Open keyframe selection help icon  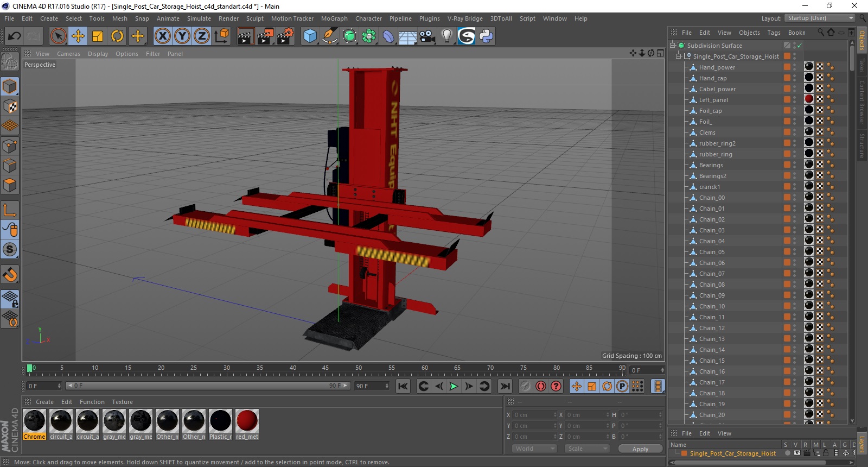(x=556, y=386)
